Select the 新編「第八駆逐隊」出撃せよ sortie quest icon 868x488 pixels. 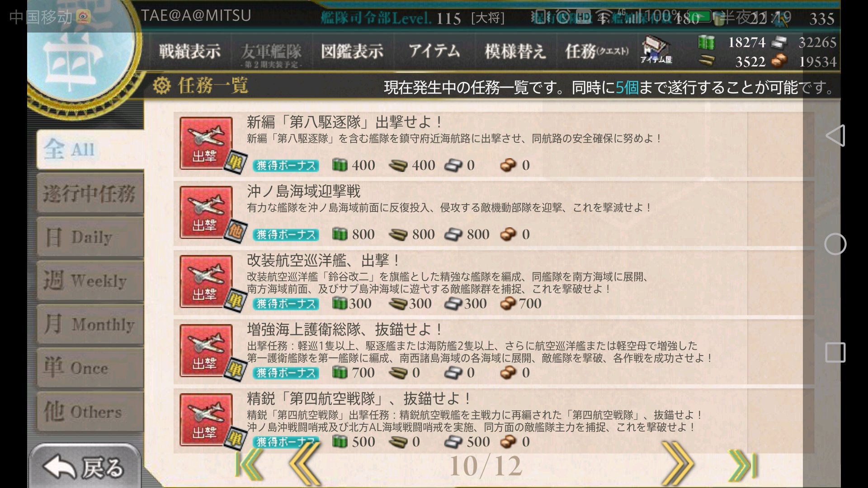(x=206, y=143)
